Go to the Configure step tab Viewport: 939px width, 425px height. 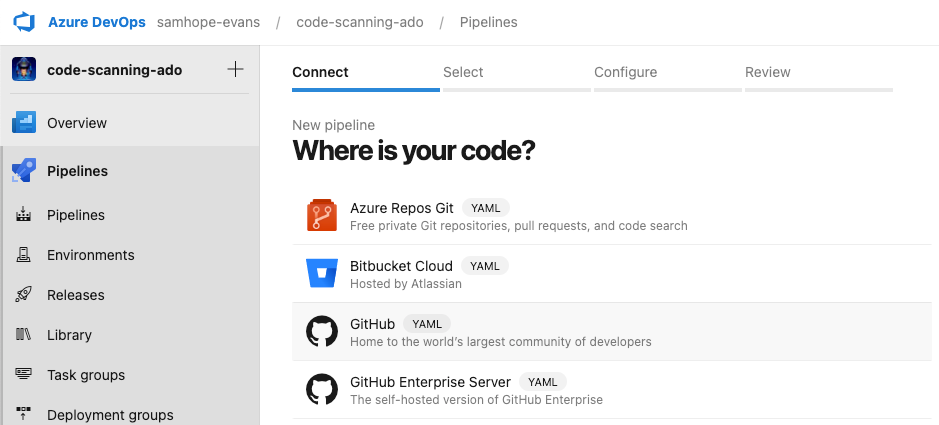click(625, 72)
